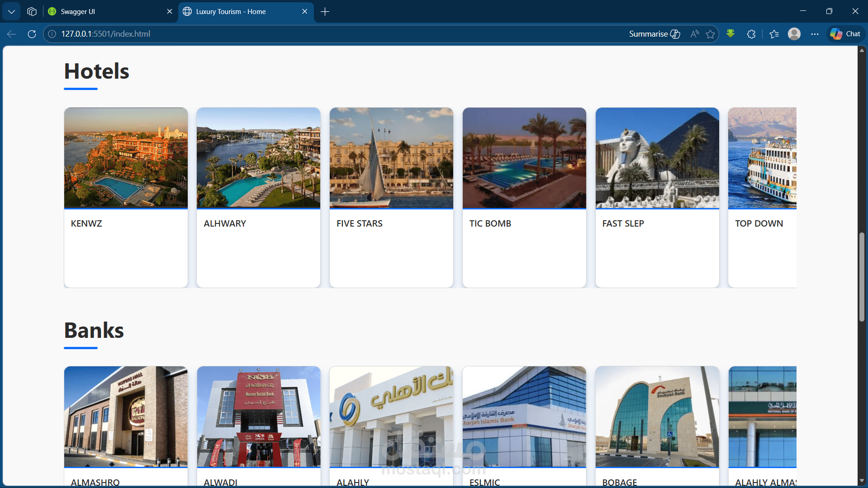868x488 pixels.
Task: Open the user profile menu
Action: tap(794, 34)
